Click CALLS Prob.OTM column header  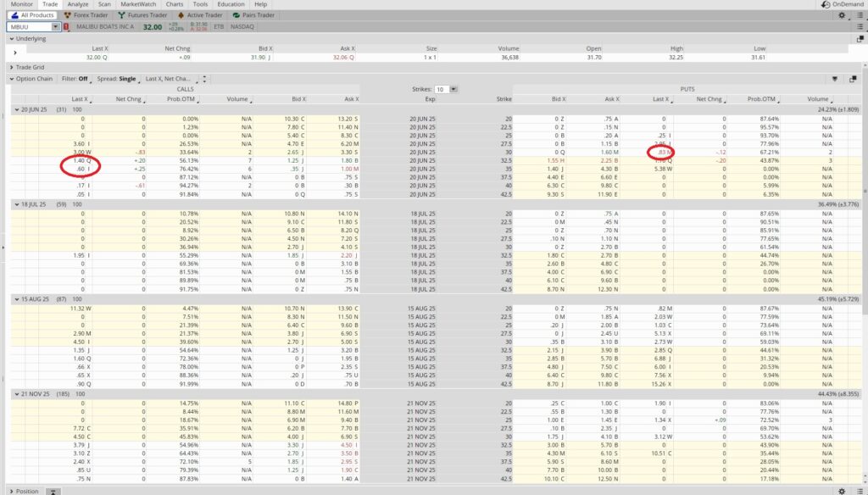[x=183, y=99]
